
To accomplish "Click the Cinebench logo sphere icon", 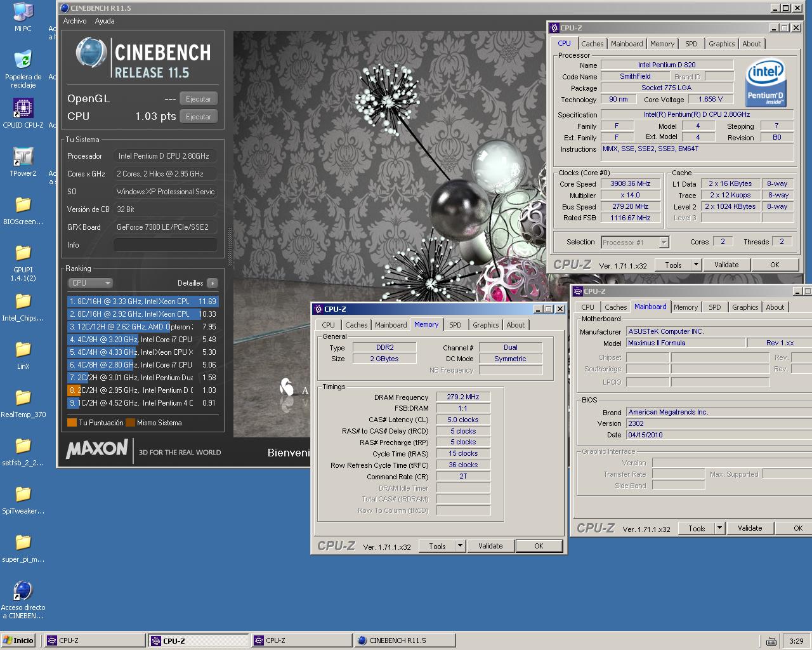I will click(x=91, y=53).
